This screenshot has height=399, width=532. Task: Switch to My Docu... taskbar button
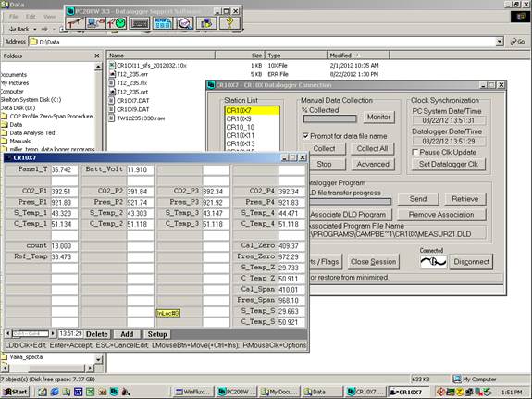click(x=279, y=392)
